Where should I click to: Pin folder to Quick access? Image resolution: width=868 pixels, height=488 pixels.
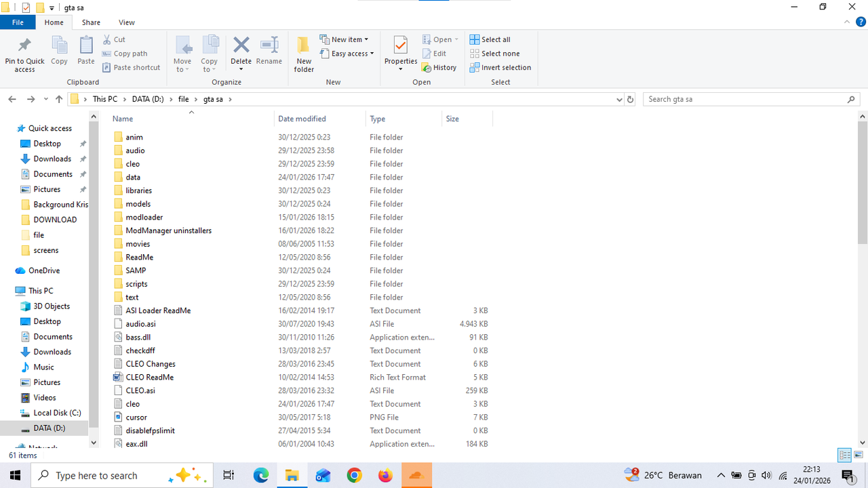click(x=24, y=55)
